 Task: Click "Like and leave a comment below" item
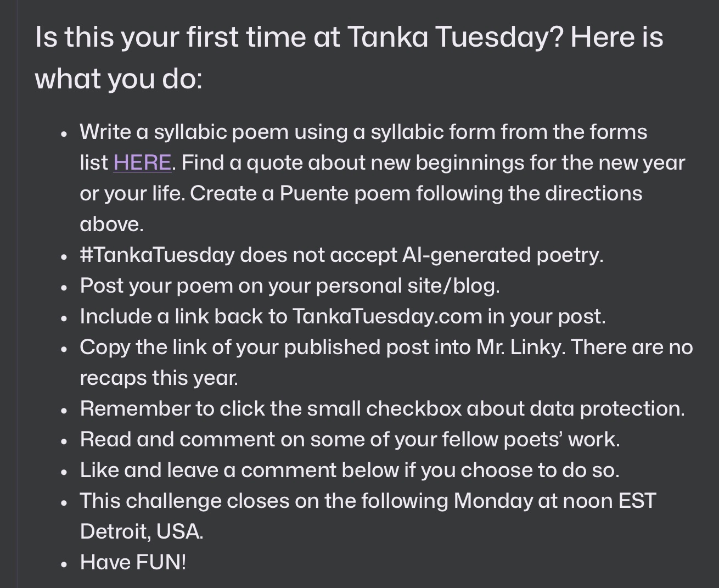349,471
